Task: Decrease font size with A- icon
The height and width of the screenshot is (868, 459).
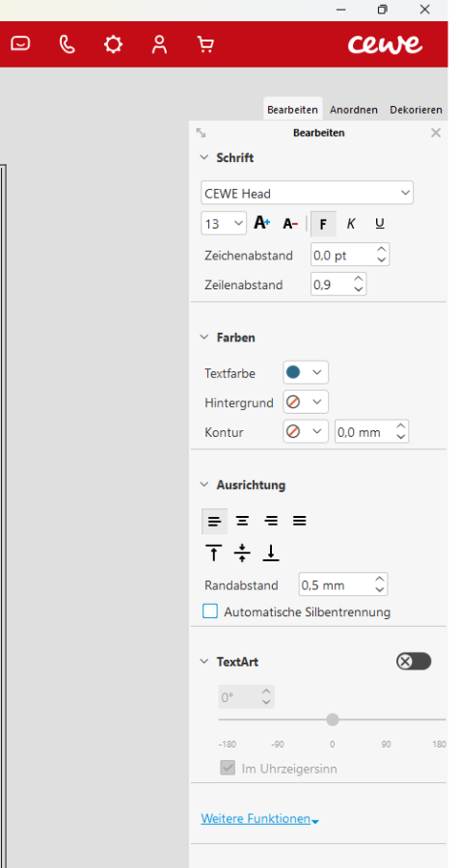Action: (x=290, y=224)
